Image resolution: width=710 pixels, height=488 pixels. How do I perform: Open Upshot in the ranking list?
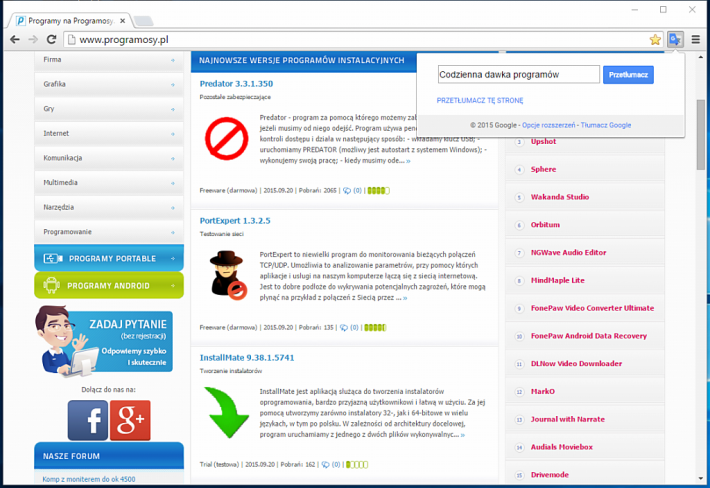pos(543,141)
